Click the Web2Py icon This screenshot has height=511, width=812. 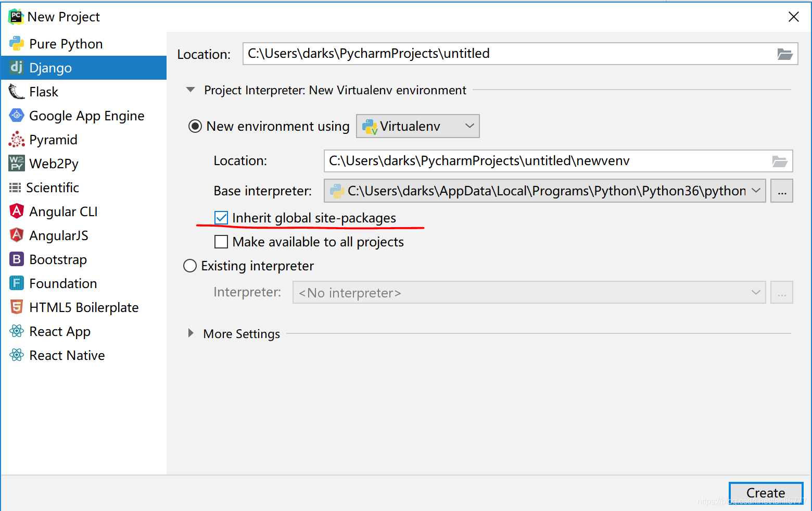(17, 163)
